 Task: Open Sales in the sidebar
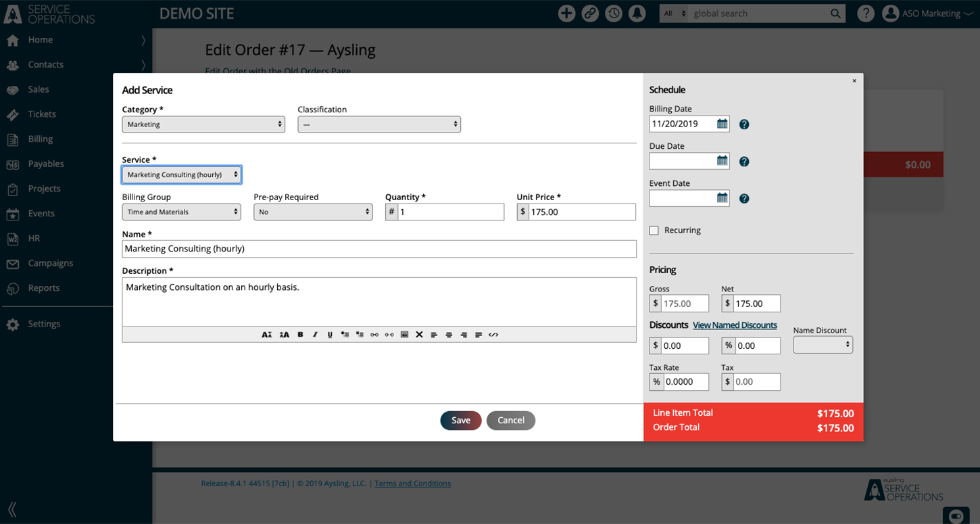coord(39,89)
